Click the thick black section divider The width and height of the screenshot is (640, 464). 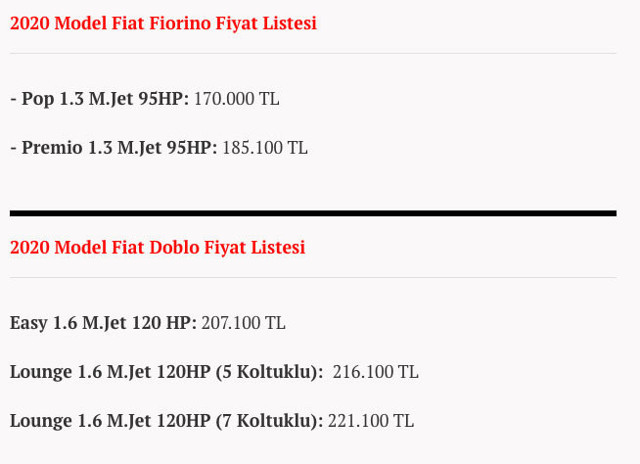click(312, 212)
